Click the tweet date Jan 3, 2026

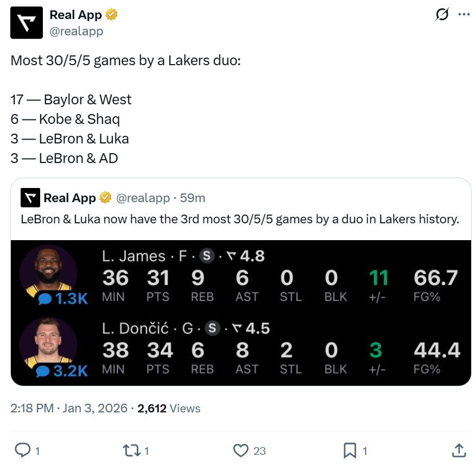[x=95, y=409]
